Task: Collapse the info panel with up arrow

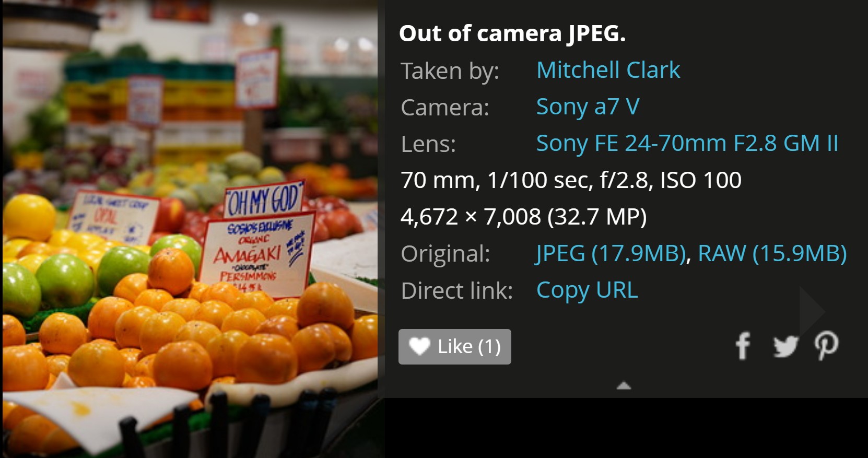Action: [x=624, y=386]
